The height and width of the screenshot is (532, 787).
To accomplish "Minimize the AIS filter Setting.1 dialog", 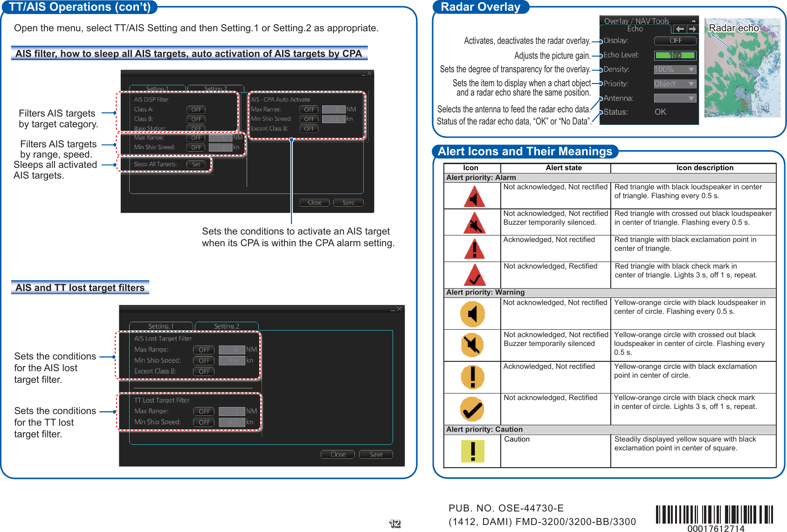I will [x=364, y=74].
